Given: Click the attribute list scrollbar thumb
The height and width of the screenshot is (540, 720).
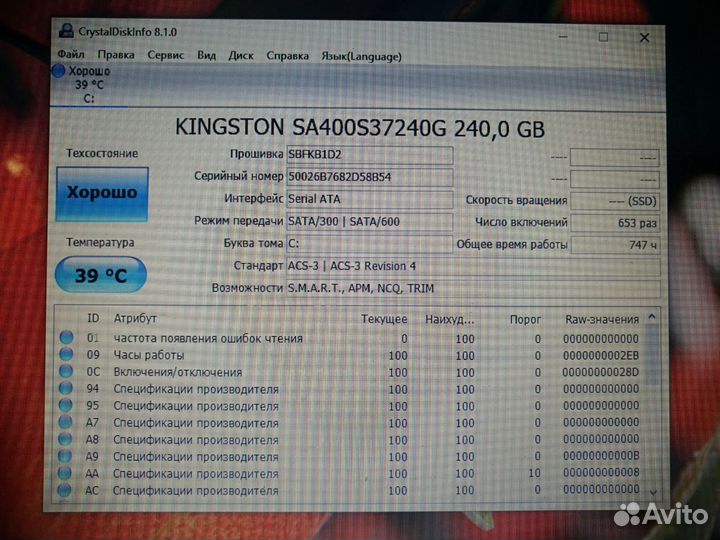Looking at the screenshot, I should tap(652, 354).
